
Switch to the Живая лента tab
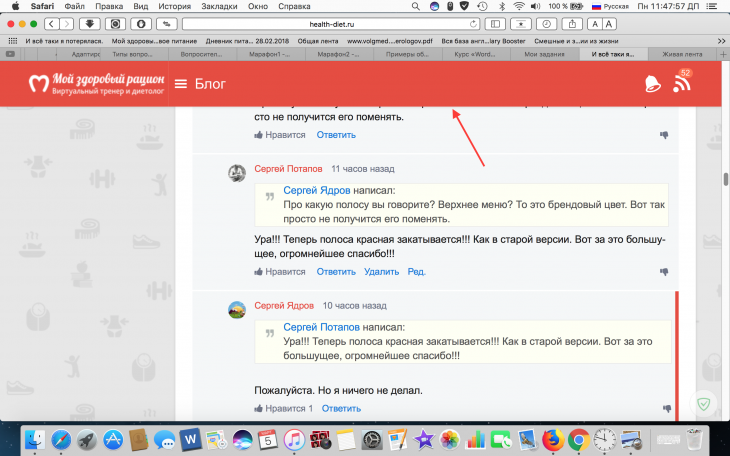tap(684, 53)
